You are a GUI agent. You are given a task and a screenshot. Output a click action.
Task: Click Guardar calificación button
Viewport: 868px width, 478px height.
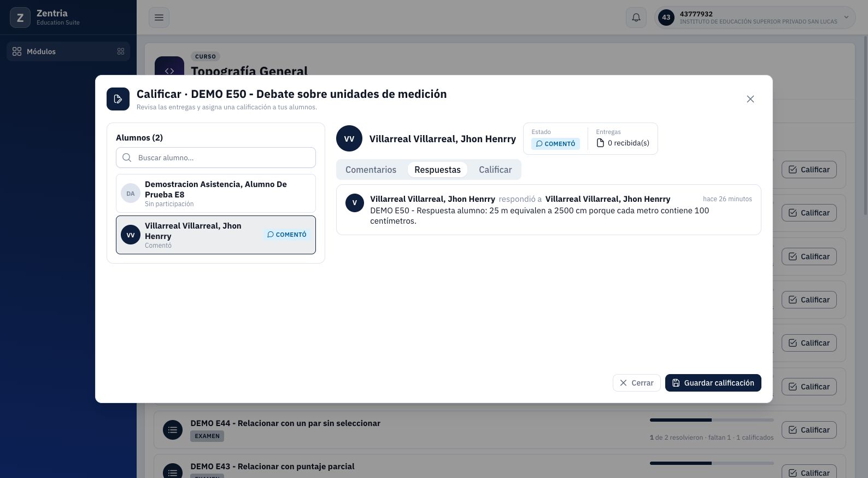coord(713,383)
